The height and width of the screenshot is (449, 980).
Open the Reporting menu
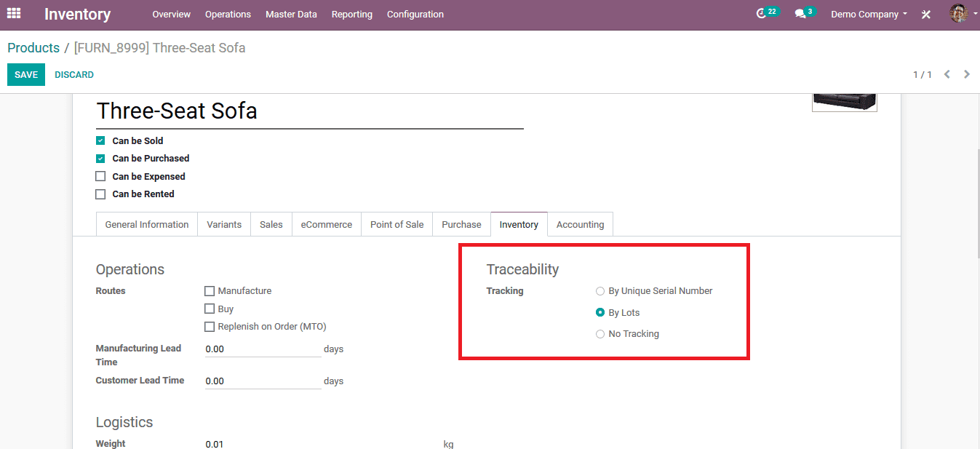(351, 15)
